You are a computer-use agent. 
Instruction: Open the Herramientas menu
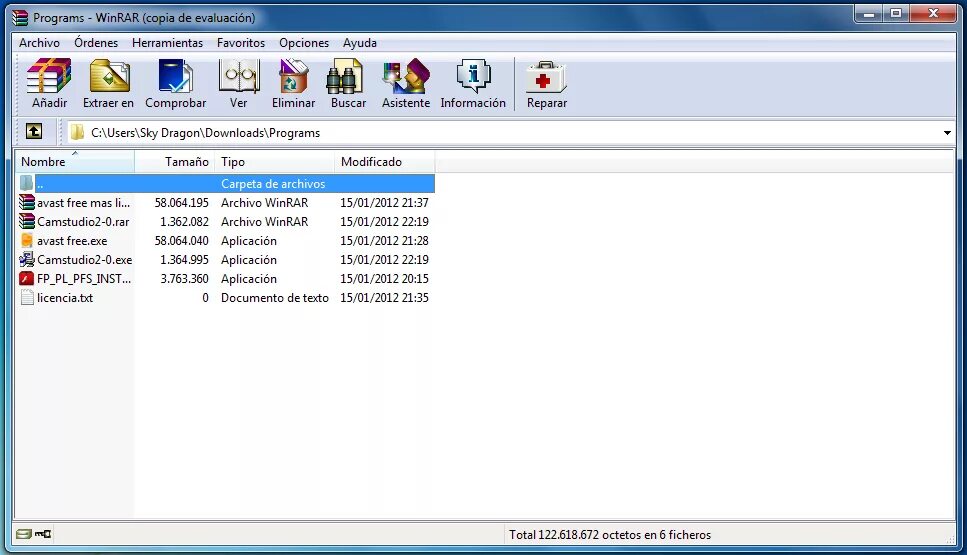coord(167,43)
